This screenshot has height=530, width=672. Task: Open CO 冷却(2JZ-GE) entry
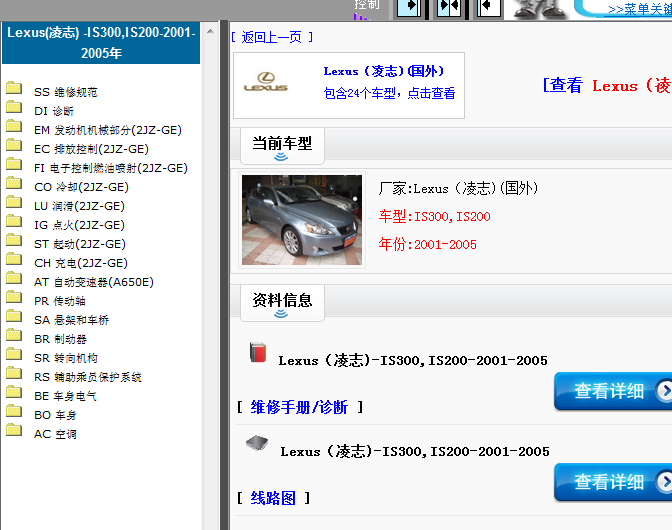click(x=81, y=187)
